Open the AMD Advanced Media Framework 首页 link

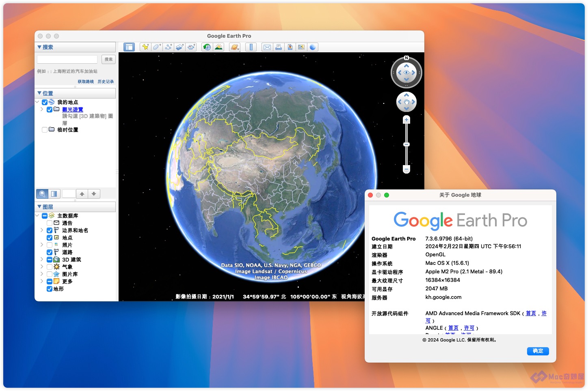(x=531, y=313)
